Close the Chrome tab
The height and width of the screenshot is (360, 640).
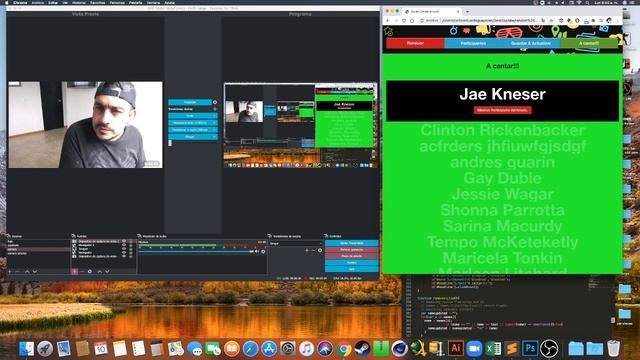458,11
